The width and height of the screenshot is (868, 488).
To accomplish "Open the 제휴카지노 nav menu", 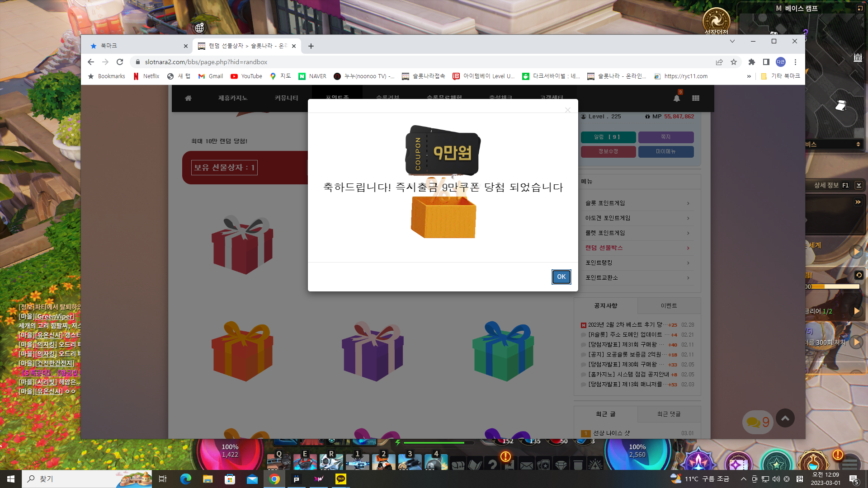I will point(233,98).
